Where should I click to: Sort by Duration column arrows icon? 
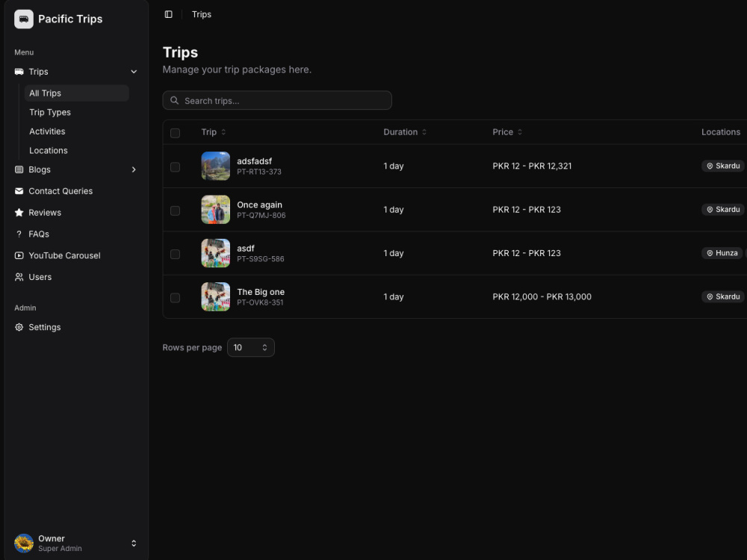tap(424, 132)
